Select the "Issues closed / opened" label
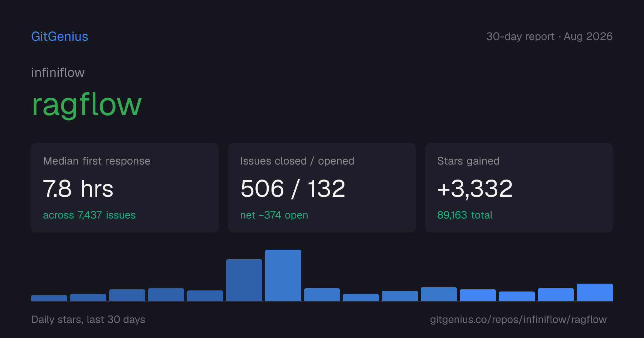The image size is (644, 338). click(297, 161)
